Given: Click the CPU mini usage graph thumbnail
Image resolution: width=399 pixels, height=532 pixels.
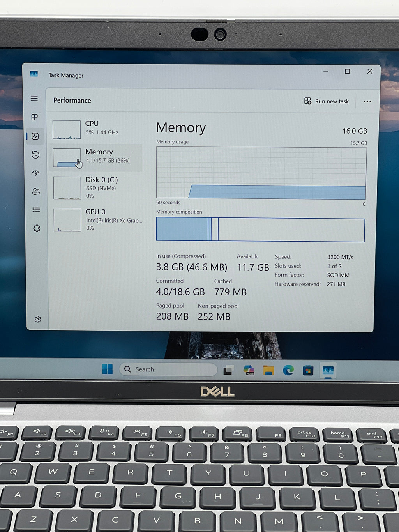Looking at the screenshot, I should point(67,130).
